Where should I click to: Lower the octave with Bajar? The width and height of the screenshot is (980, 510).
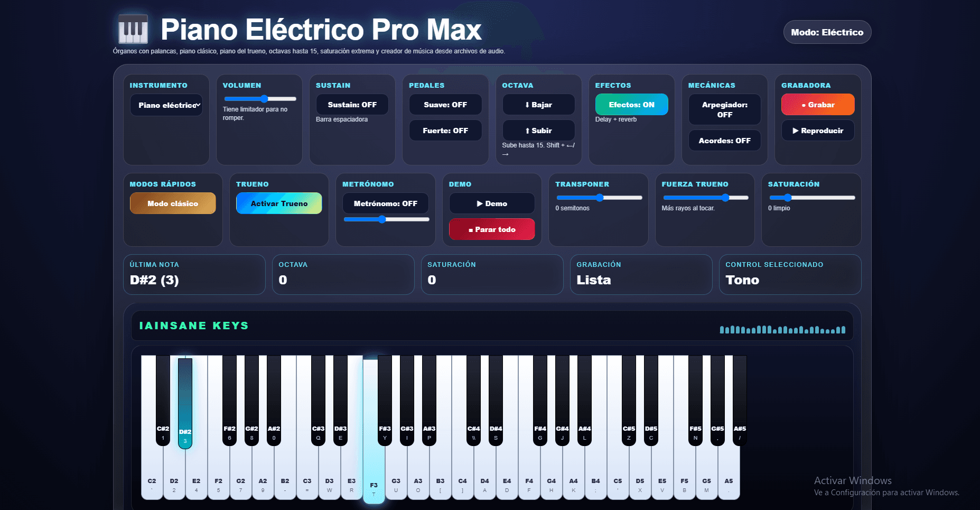(x=539, y=105)
